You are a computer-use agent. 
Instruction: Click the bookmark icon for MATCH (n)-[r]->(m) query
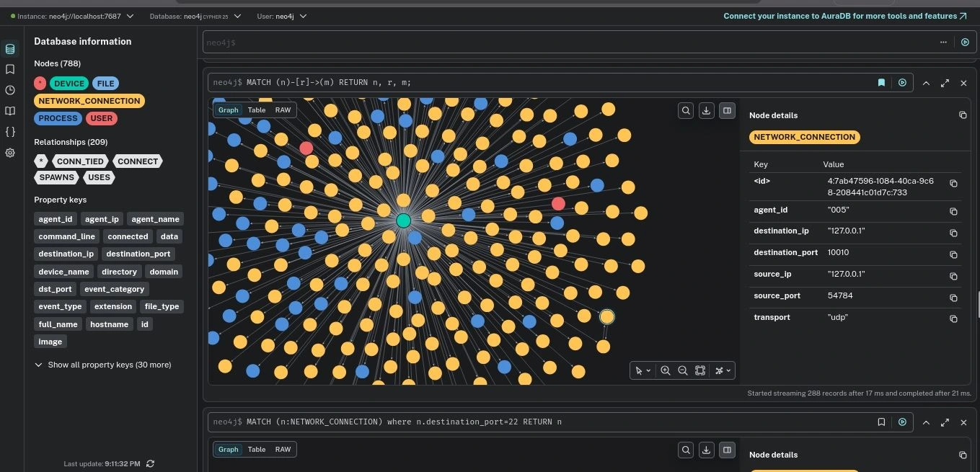tap(881, 83)
